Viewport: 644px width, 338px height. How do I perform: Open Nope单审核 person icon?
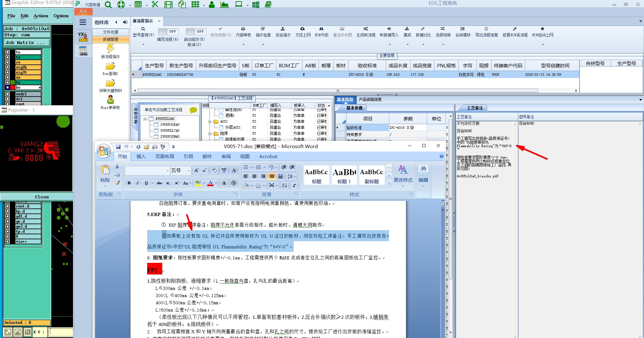coord(110,100)
